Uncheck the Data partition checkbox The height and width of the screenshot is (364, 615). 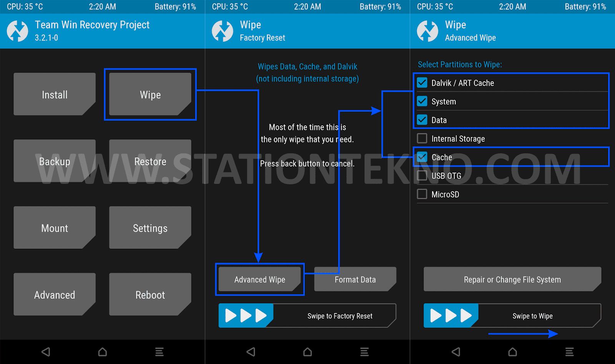(x=422, y=120)
